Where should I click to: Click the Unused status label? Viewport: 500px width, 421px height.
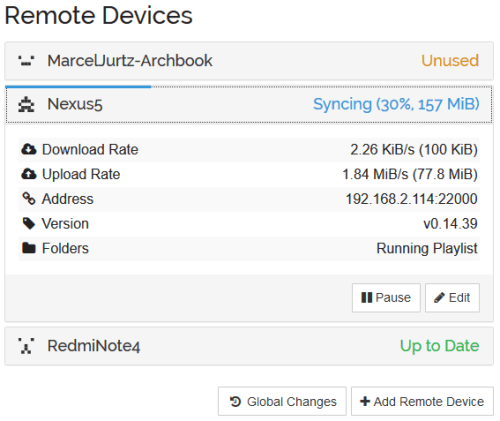click(x=450, y=61)
